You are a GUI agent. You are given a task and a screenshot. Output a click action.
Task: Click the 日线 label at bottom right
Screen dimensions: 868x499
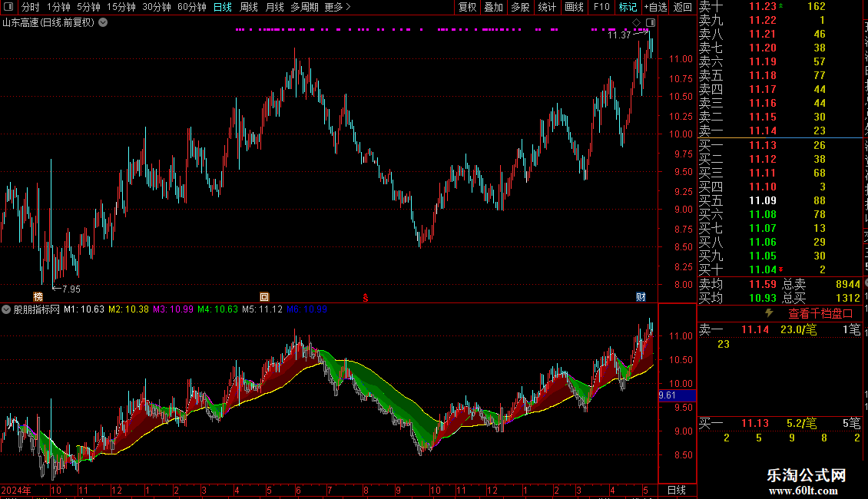[677, 490]
